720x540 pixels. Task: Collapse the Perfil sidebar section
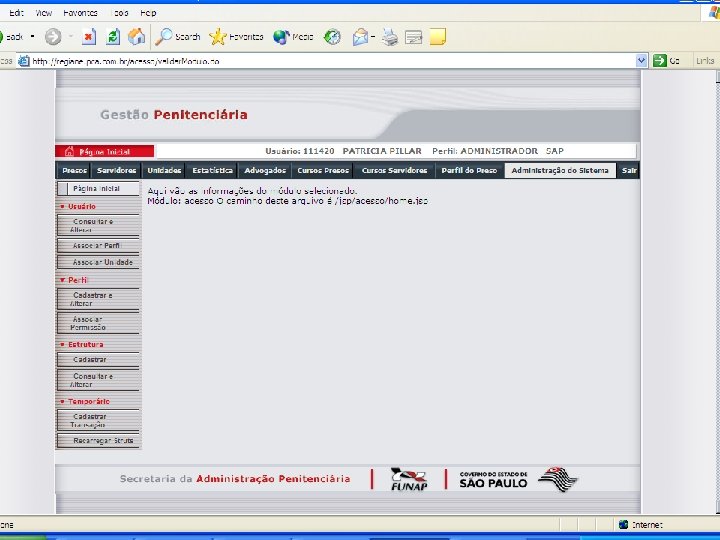coord(62,280)
